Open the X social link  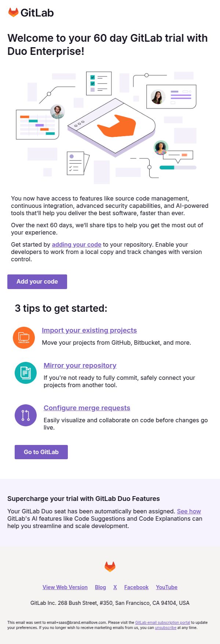(115, 587)
